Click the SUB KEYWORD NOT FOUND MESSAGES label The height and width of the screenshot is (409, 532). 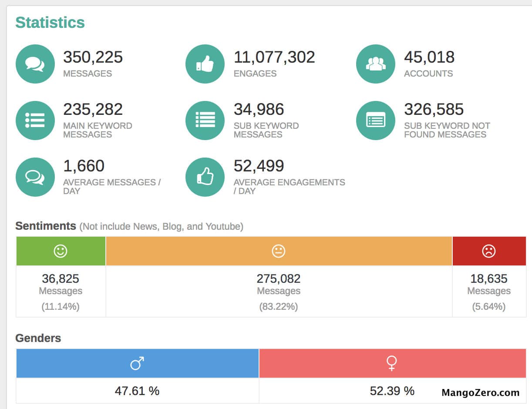coord(447,130)
